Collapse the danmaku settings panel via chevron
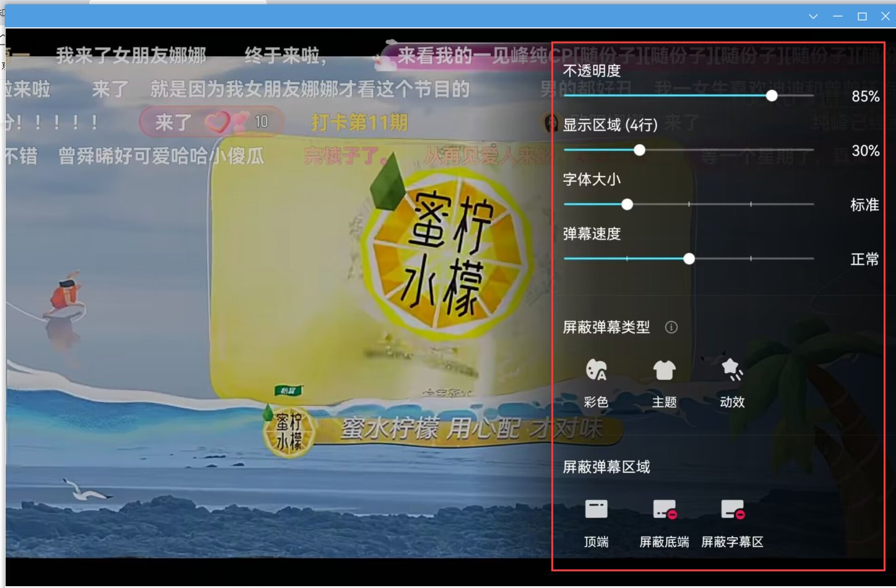Image resolution: width=896 pixels, height=588 pixels. (x=812, y=17)
